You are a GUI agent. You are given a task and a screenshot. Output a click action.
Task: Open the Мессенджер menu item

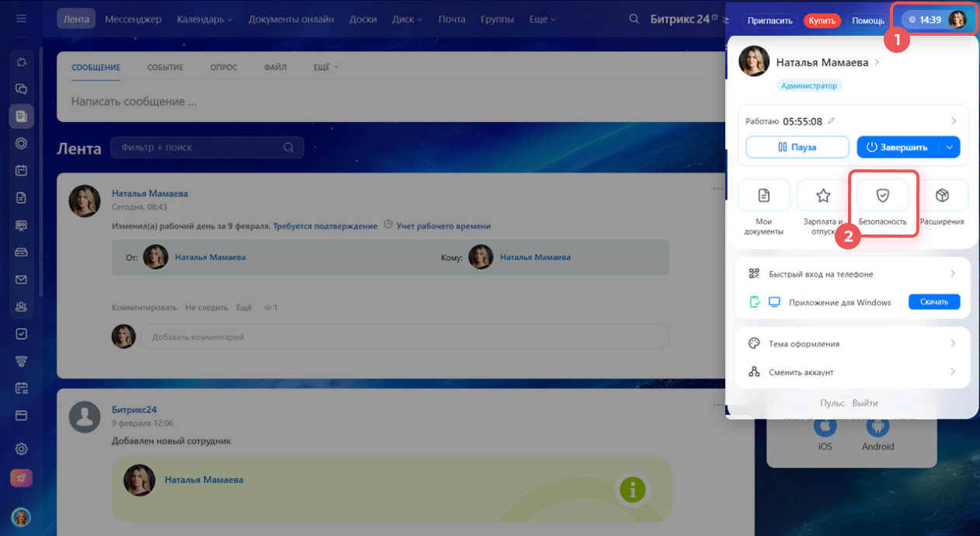point(133,19)
